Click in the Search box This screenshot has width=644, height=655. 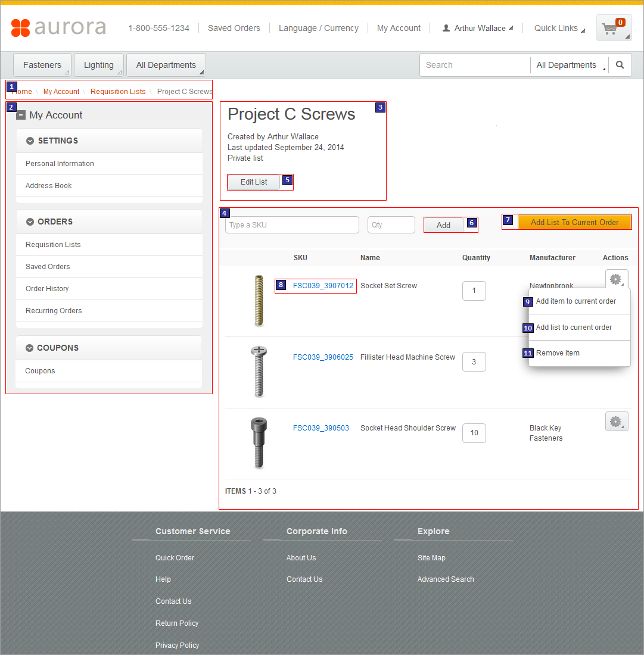[475, 65]
